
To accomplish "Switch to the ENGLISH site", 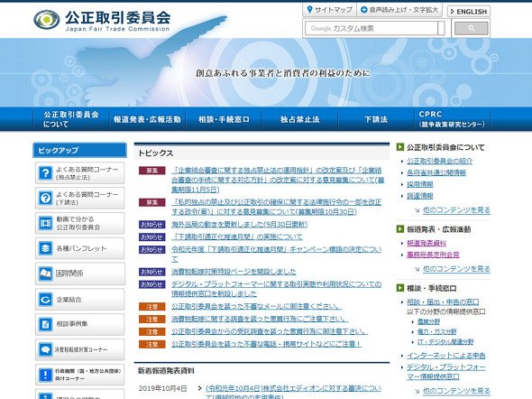I will pyautogui.click(x=469, y=12).
